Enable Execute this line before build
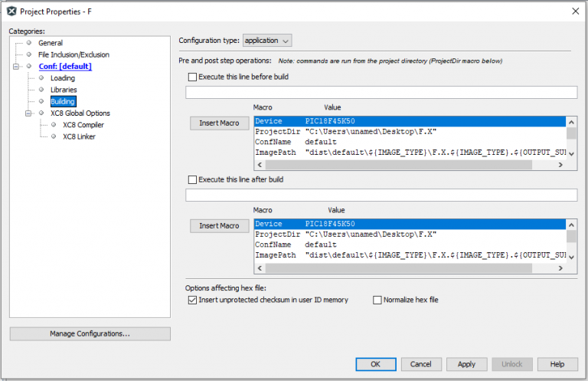The image size is (588, 381). (192, 77)
